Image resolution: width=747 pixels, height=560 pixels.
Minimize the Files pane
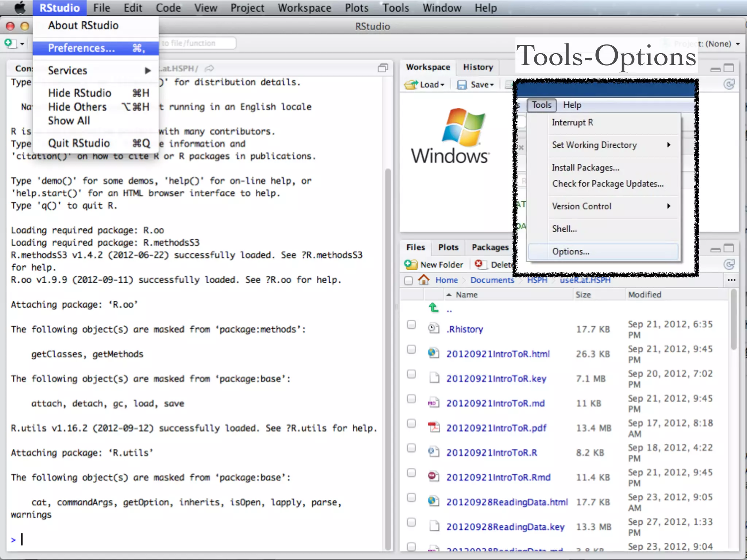pyautogui.click(x=716, y=249)
